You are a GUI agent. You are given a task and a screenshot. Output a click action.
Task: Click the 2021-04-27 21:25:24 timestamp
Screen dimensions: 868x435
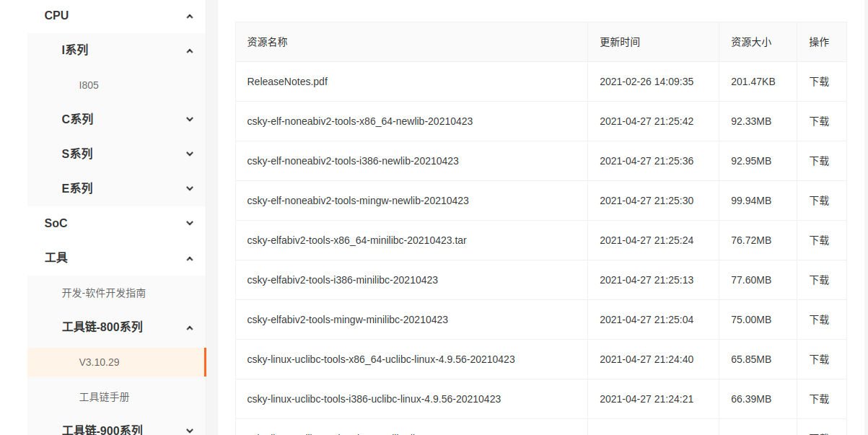pyautogui.click(x=646, y=240)
